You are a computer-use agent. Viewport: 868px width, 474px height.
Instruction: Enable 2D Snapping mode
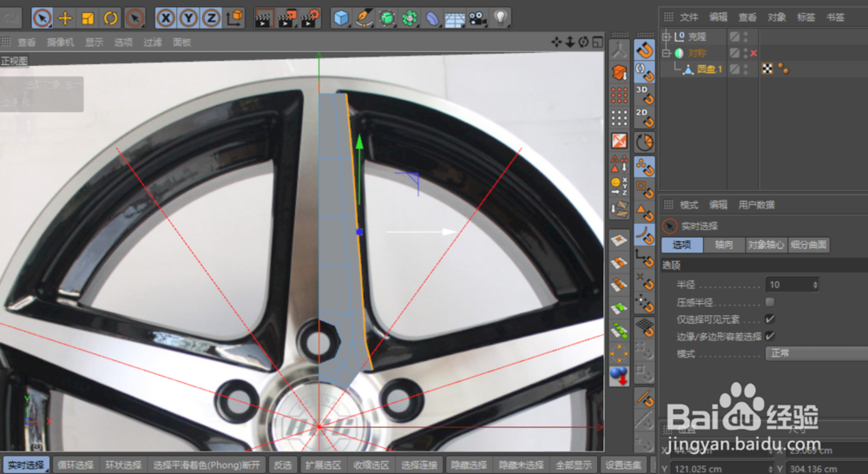[x=644, y=118]
